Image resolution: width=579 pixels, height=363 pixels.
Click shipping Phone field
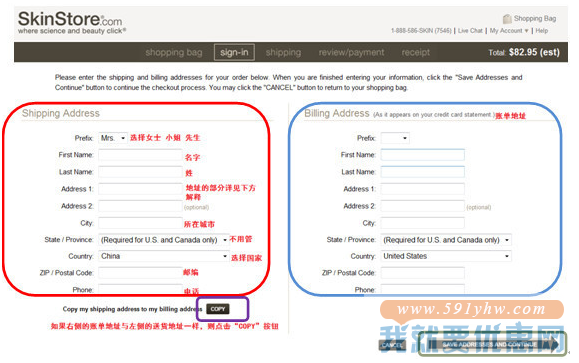[140, 289]
